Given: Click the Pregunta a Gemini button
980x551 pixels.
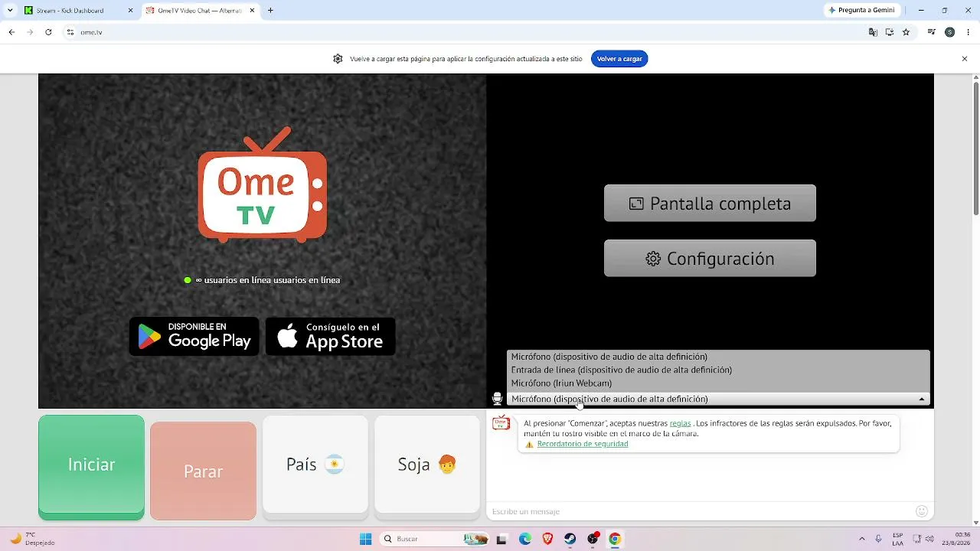Looking at the screenshot, I should pos(861,11).
